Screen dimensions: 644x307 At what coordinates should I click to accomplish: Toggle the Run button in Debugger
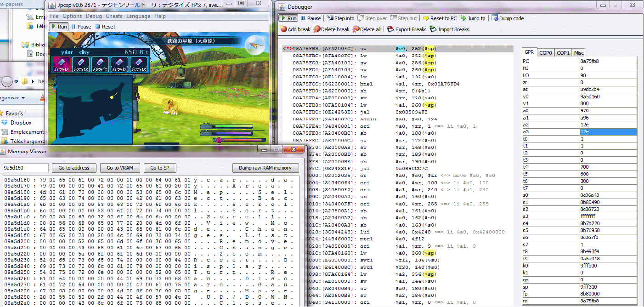click(x=288, y=18)
